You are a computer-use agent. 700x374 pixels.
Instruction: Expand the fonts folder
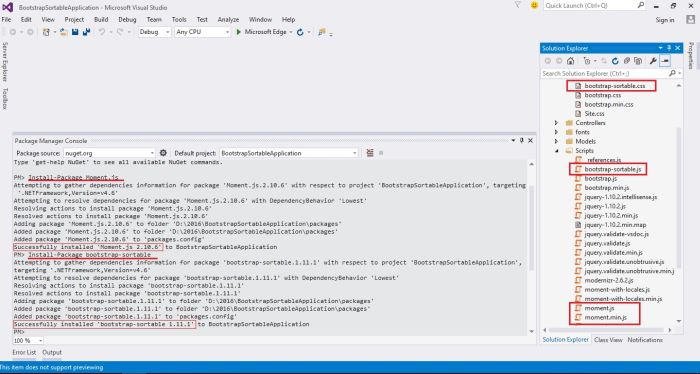(x=556, y=132)
